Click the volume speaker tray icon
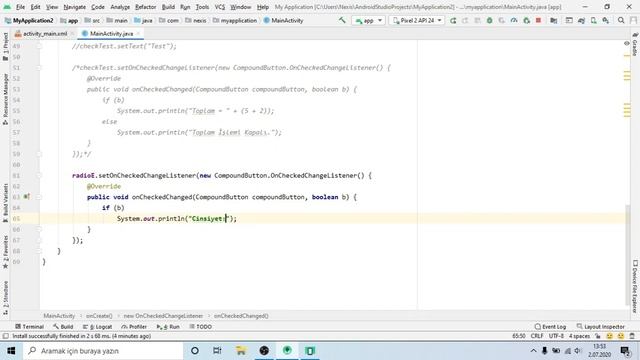Image resolution: width=640 pixels, height=360 pixels. tap(578, 351)
